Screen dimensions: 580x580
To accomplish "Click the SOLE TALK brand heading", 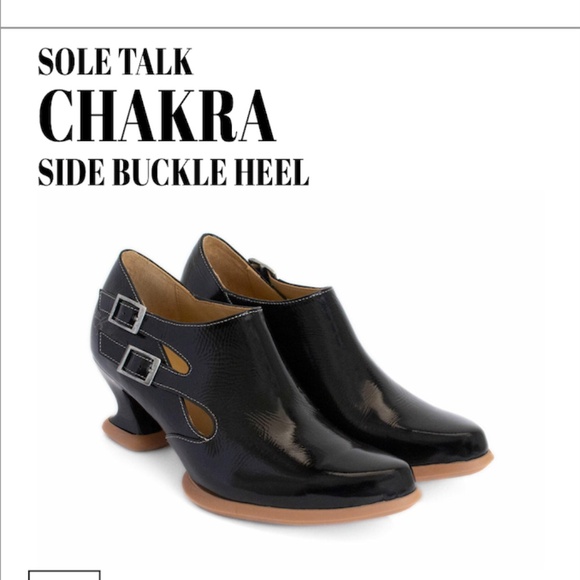I will click(x=115, y=61).
